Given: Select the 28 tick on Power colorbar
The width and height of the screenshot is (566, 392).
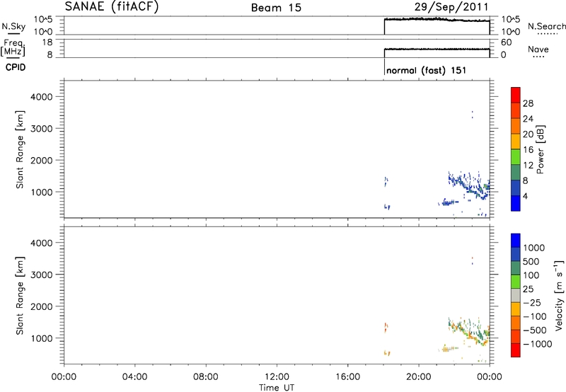Looking at the screenshot, I should pos(528,103).
